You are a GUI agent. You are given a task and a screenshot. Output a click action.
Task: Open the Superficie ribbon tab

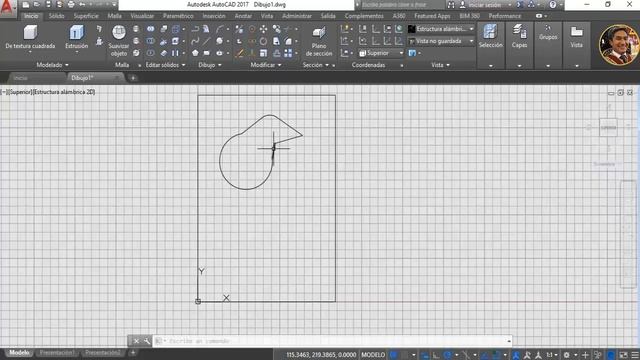(86, 16)
